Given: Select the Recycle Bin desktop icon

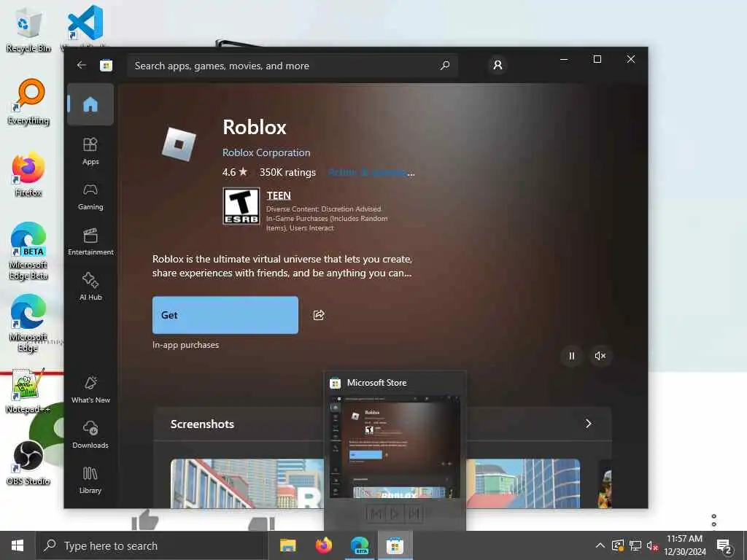Looking at the screenshot, I should 28,28.
